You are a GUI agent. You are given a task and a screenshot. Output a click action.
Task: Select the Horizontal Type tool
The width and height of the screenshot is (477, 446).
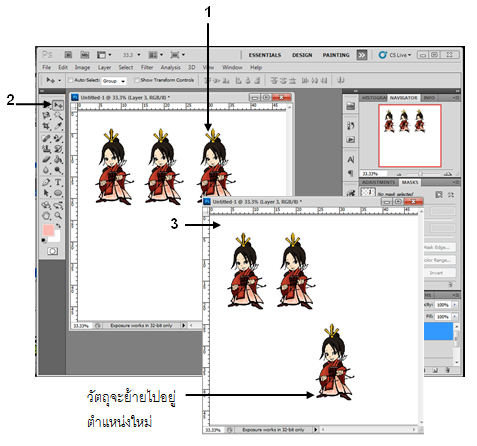pos(58,182)
